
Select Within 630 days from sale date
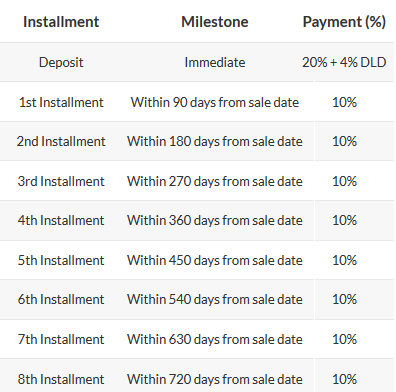point(215,339)
